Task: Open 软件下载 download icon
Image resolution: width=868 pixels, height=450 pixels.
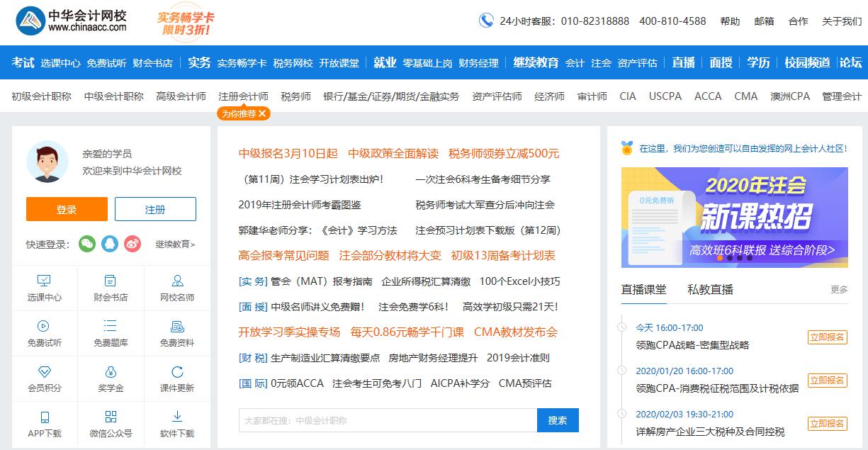Action: tap(177, 417)
